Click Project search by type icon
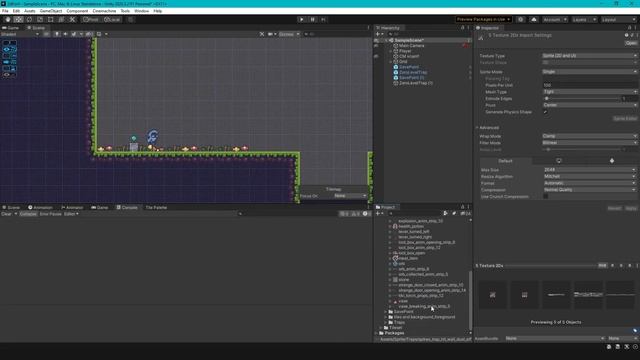 point(445,213)
